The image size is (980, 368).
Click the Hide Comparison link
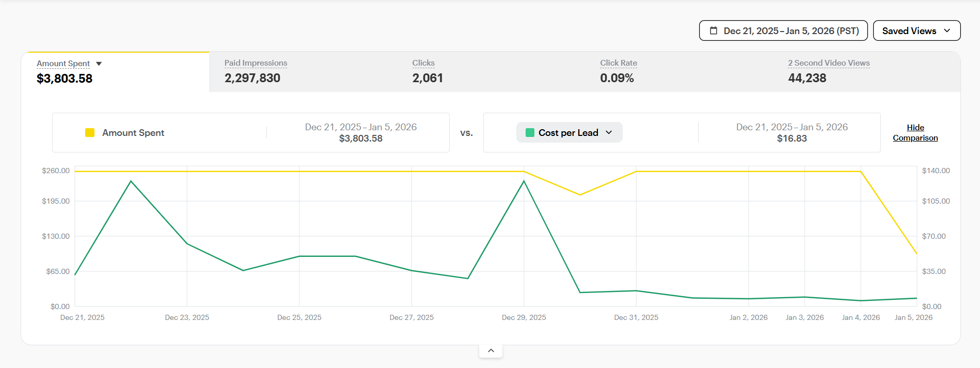[x=915, y=133]
